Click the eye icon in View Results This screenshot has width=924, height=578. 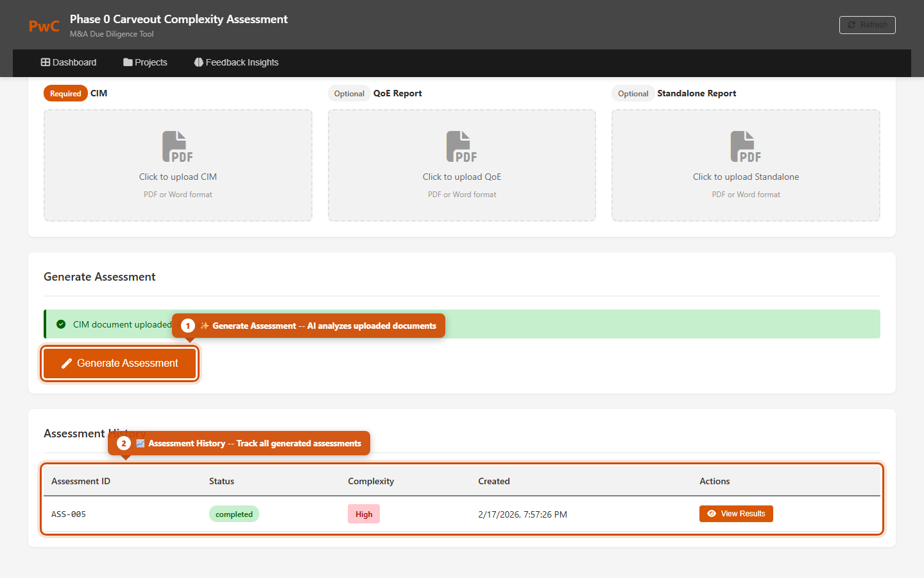click(x=711, y=514)
